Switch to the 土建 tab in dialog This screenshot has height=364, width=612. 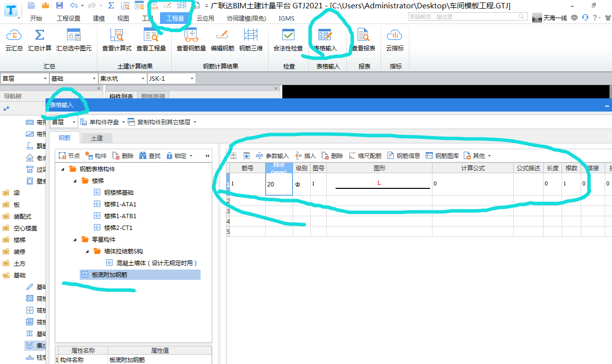pyautogui.click(x=97, y=138)
